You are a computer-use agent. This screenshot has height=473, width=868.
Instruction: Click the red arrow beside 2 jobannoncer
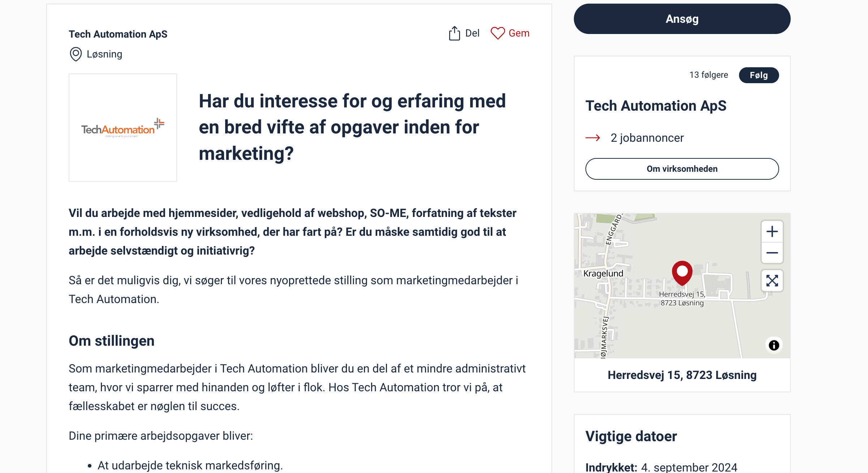tap(593, 138)
